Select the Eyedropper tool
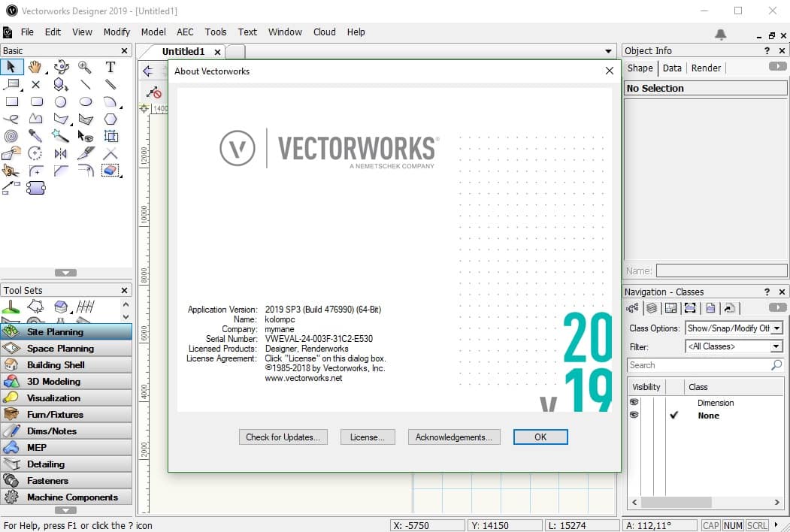 (x=35, y=136)
